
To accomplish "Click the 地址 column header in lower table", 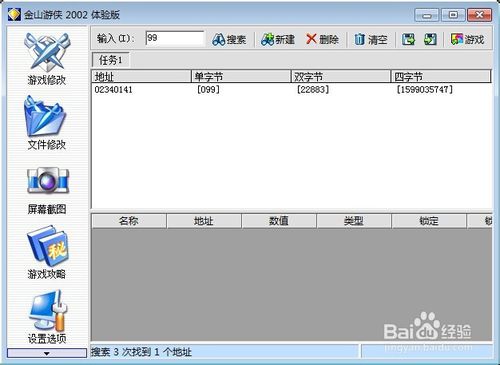I will click(204, 221).
